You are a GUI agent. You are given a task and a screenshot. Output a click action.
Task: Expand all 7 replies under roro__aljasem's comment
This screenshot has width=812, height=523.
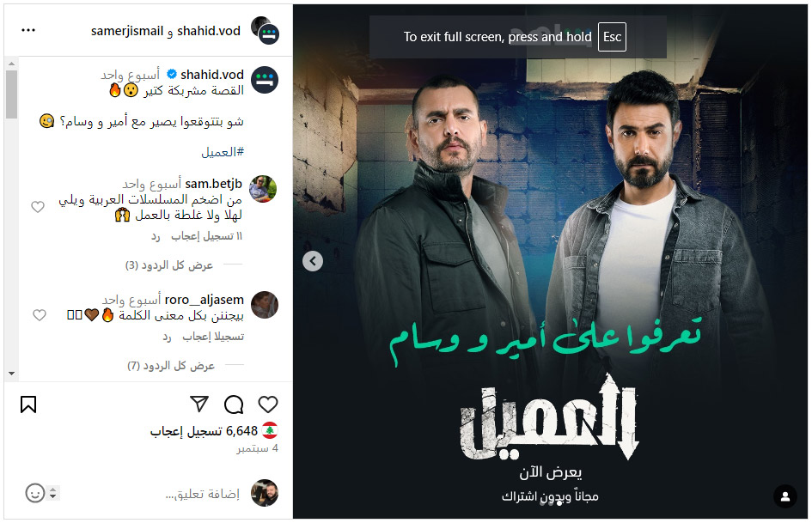171,366
